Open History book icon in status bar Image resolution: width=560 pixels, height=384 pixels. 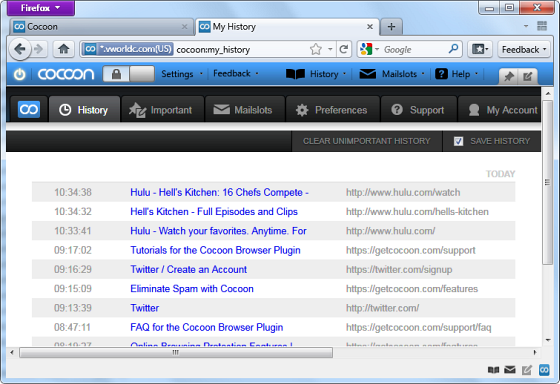[x=493, y=370]
